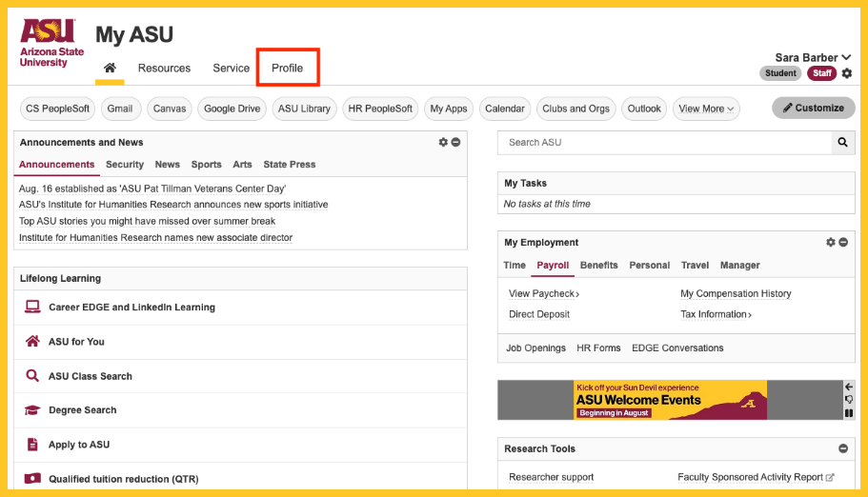The height and width of the screenshot is (497, 868).
Task: Click the ASU Arizona State University logo
Action: pyautogui.click(x=51, y=43)
